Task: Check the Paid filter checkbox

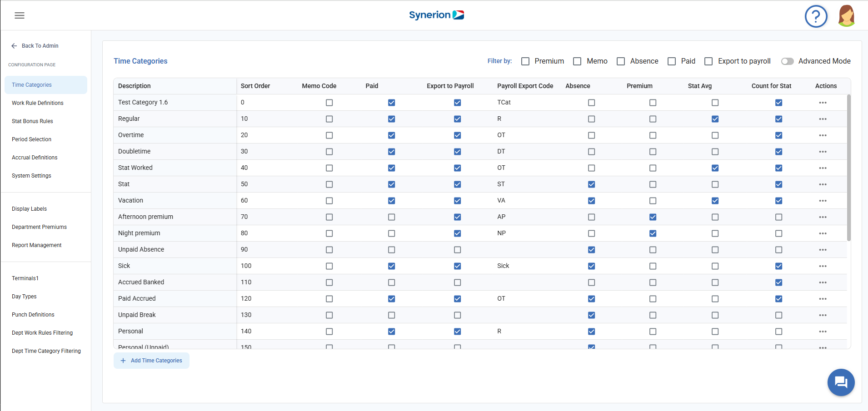Action: point(672,61)
